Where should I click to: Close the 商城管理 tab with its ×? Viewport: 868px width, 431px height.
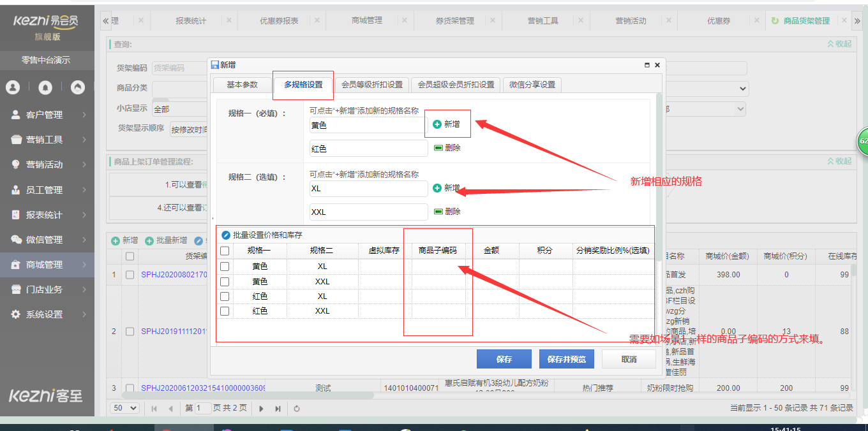[x=405, y=20]
